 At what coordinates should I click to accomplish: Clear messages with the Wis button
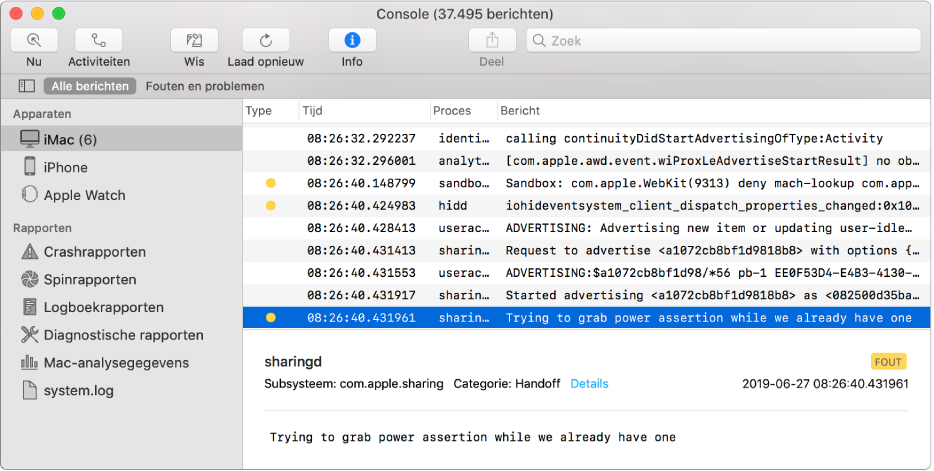click(x=194, y=40)
